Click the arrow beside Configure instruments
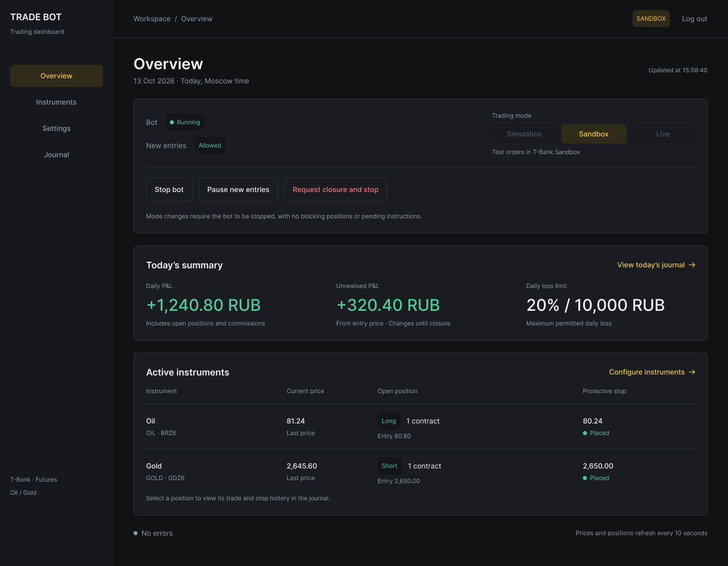728x566 pixels. tap(692, 372)
